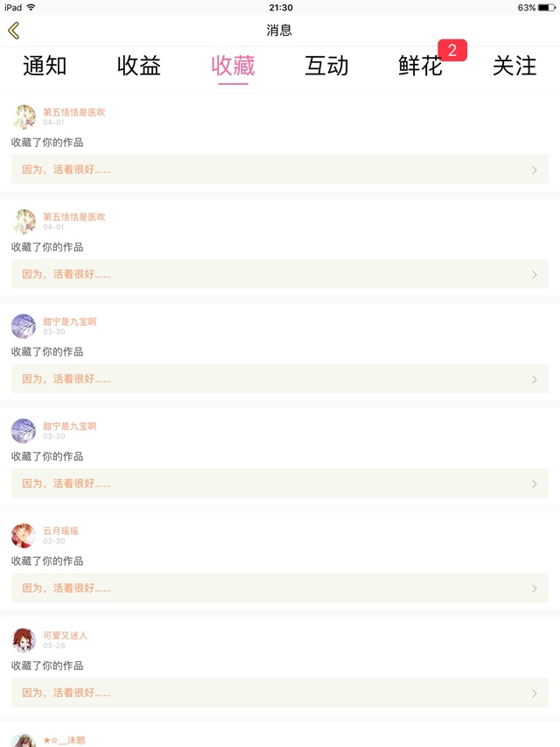Tap the red badge showing 2

[452, 50]
